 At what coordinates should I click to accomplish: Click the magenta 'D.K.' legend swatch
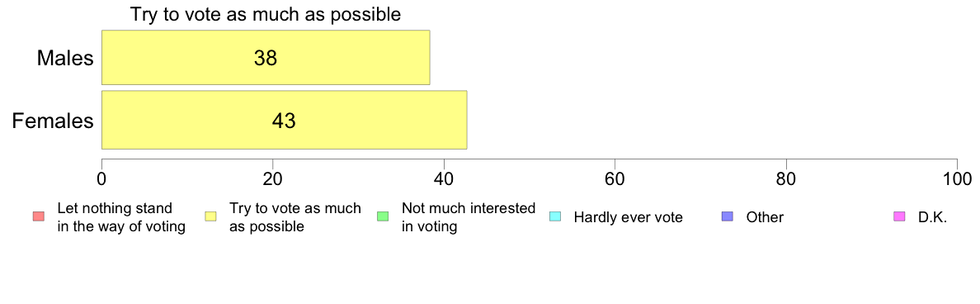pos(899,217)
